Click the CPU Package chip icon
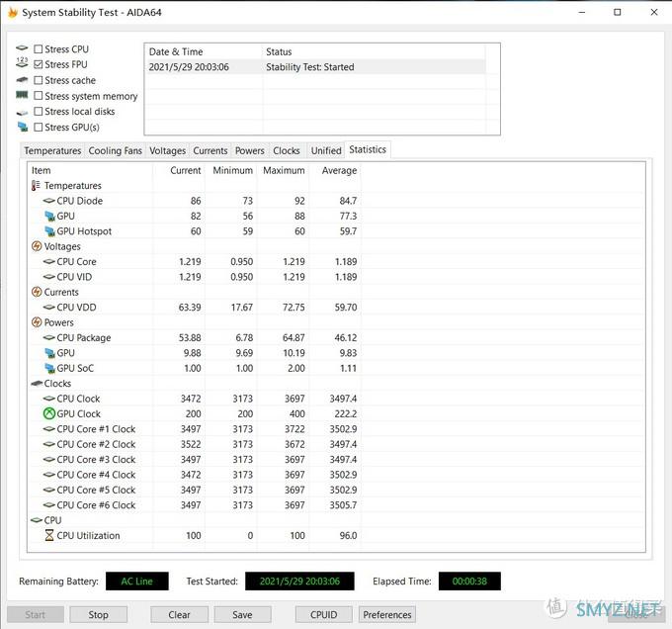The width and height of the screenshot is (672, 629). 49,338
